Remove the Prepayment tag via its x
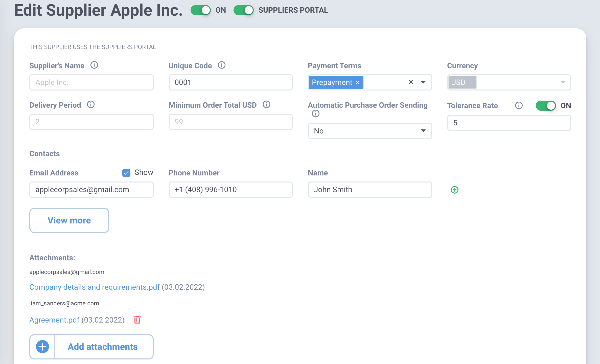 [x=358, y=83]
